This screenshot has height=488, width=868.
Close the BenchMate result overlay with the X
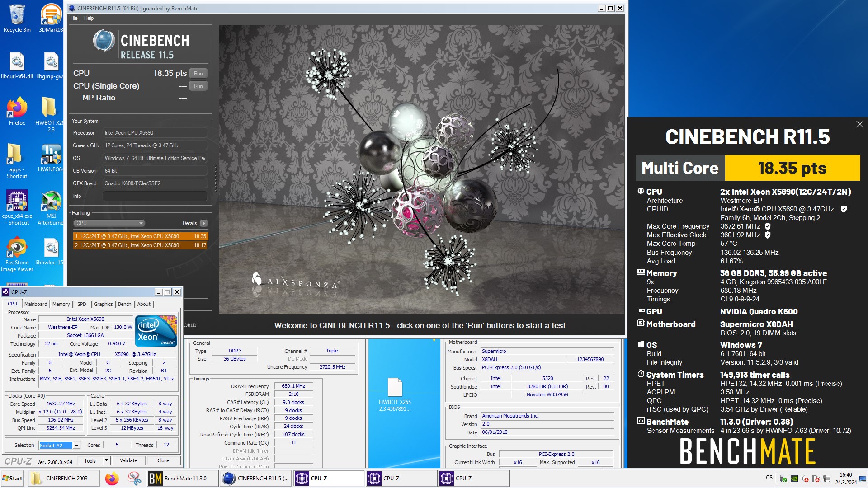click(859, 124)
